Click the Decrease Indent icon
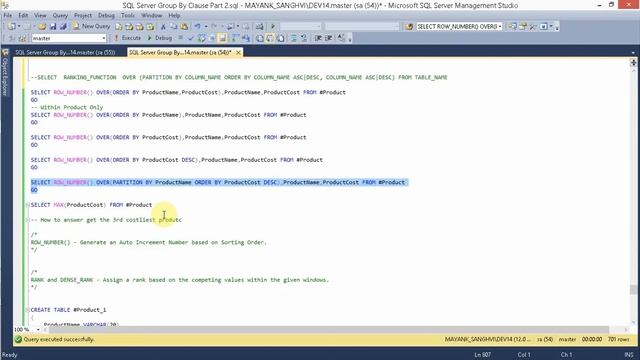Screen dimensions: 640x360 [318, 38]
